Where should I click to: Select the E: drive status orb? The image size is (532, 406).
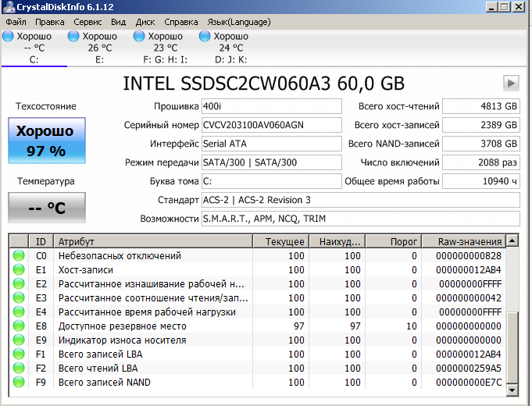tap(73, 37)
